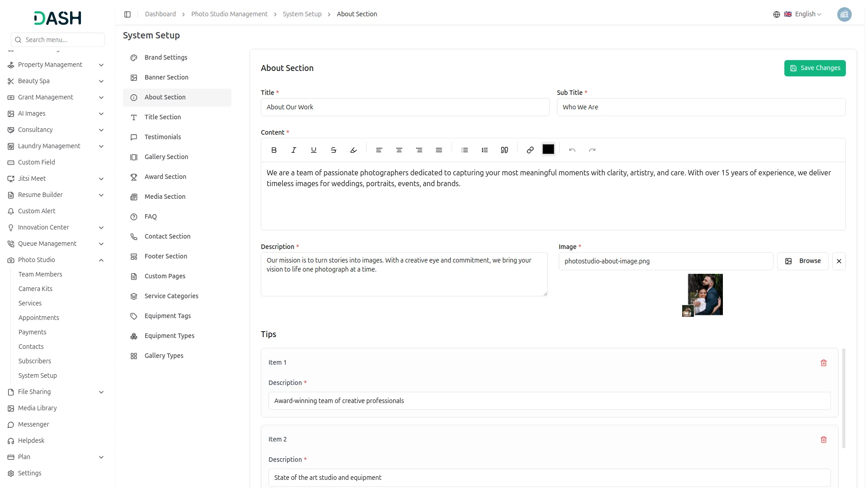
Task: Click the strikethrough formatting icon
Action: click(x=334, y=150)
